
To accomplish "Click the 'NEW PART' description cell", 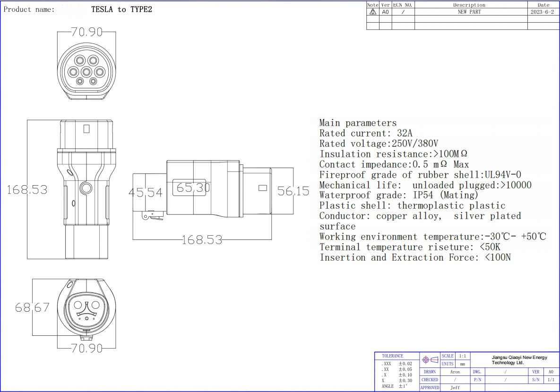I will (x=469, y=12).
